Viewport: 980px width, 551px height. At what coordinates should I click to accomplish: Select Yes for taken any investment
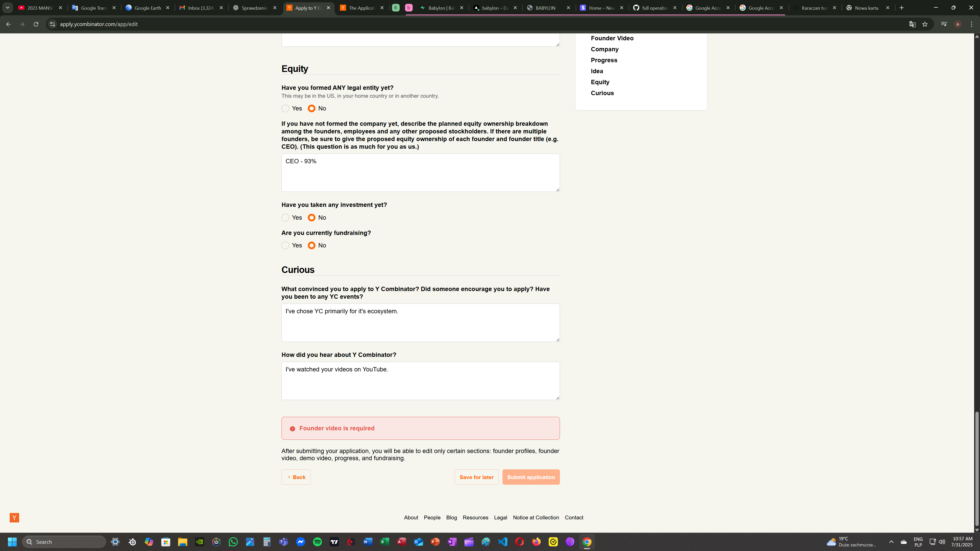coord(285,218)
